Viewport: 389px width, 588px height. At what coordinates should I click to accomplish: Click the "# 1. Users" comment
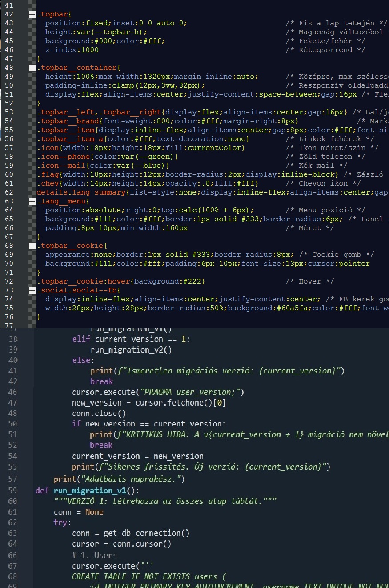(94, 555)
